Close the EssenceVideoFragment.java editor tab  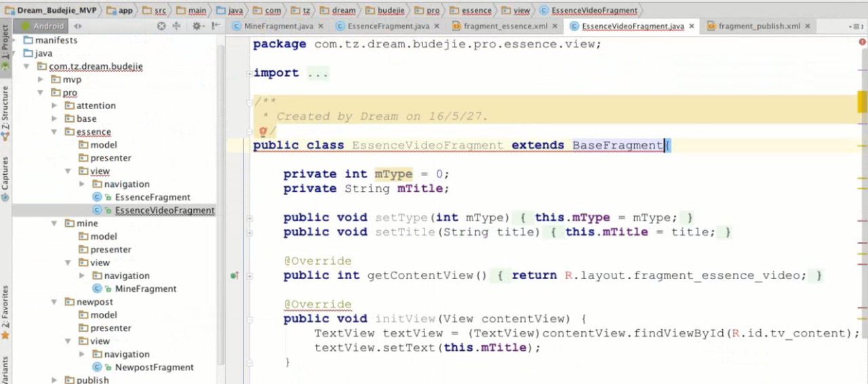692,26
